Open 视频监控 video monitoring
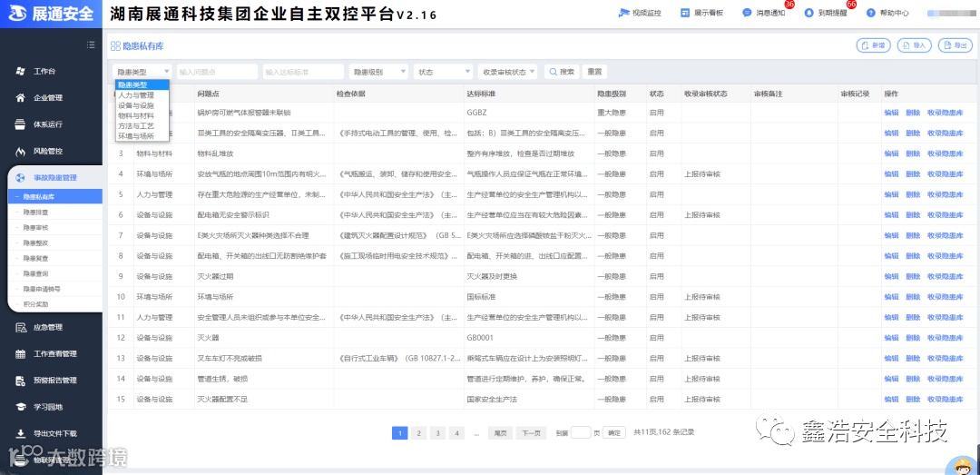Viewport: 980px width, 475px height. click(x=640, y=13)
